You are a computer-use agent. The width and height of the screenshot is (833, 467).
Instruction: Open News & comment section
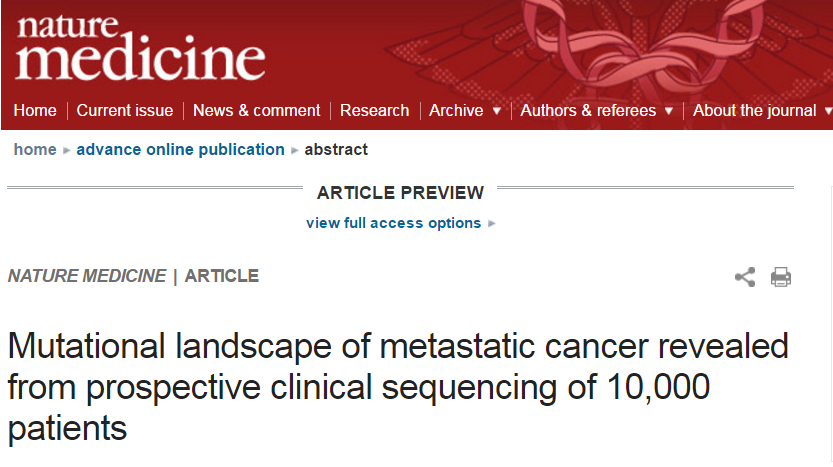click(257, 111)
